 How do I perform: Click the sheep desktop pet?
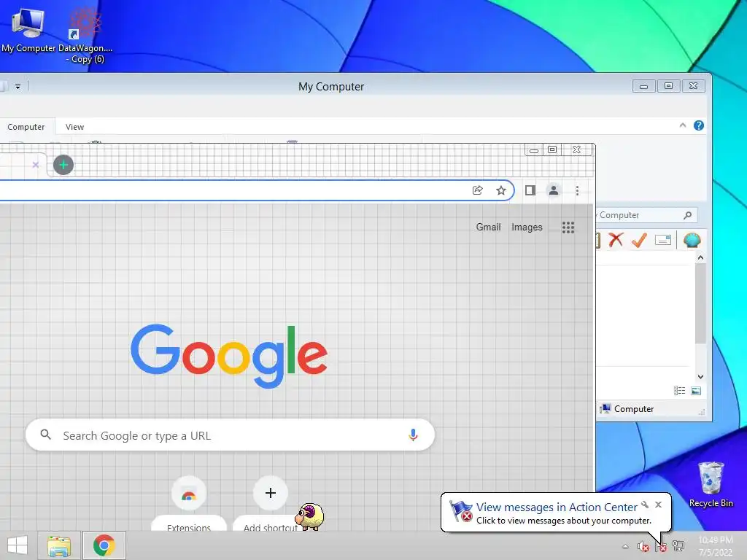tap(309, 517)
